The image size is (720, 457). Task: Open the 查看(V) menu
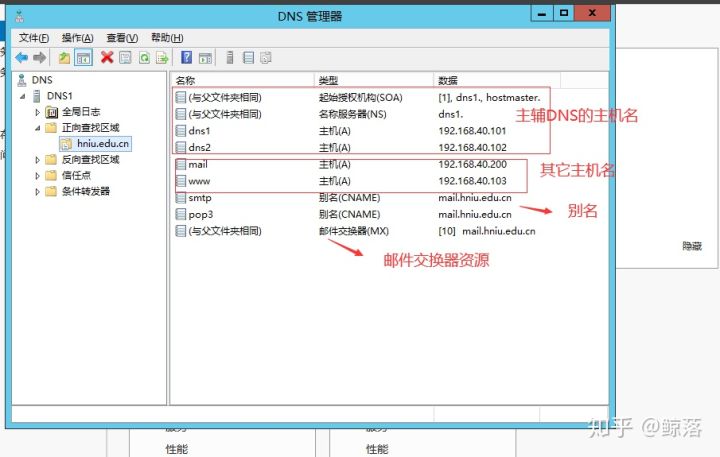coord(122,38)
